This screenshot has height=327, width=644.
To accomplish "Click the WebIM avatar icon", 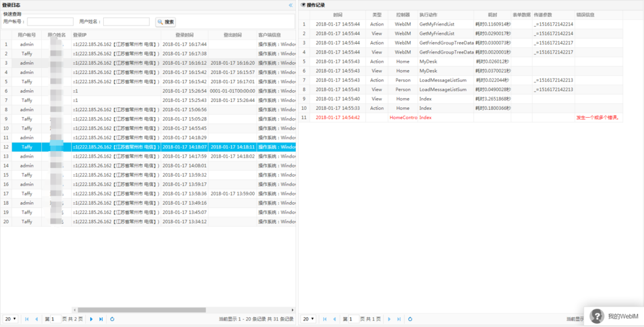I will (x=597, y=316).
